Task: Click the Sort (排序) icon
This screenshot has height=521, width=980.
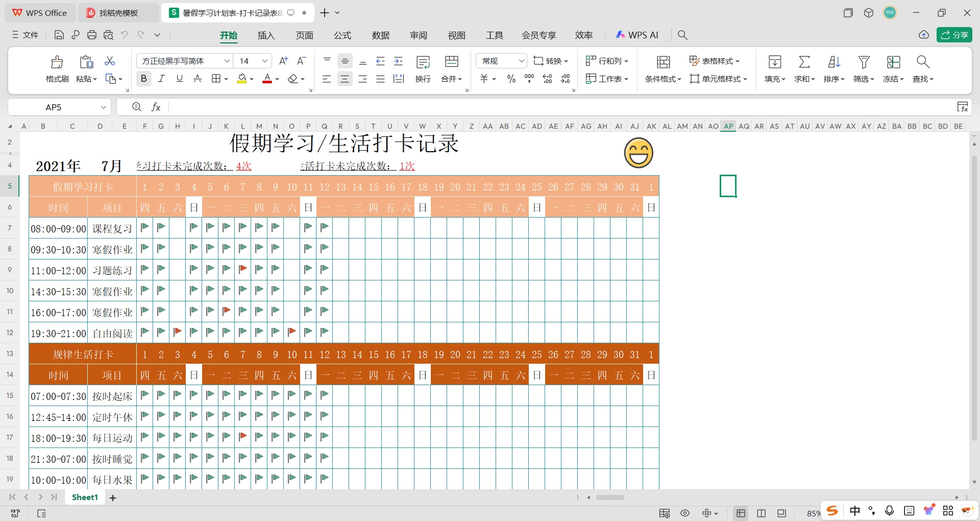Action: (834, 62)
